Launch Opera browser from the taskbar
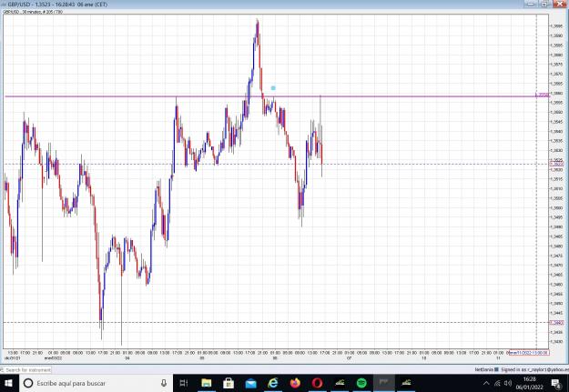This screenshot has height=392, width=569. tap(318, 383)
